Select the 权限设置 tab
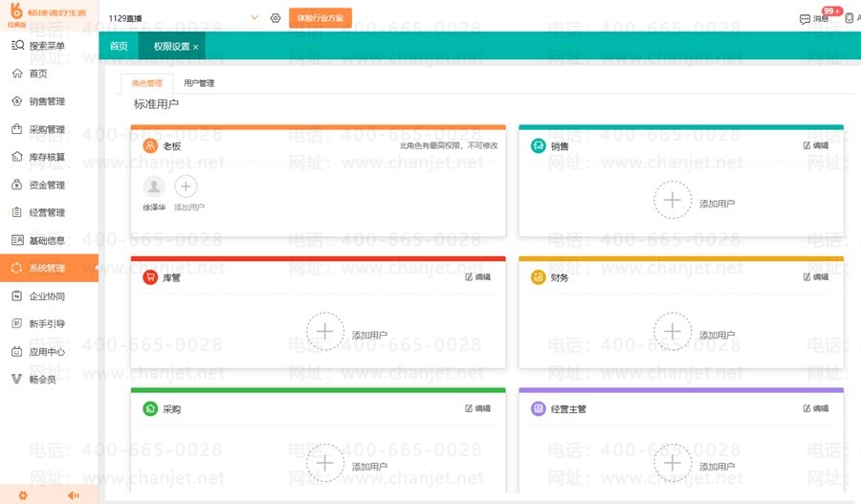Screen dimensions: 861x504 click(x=171, y=47)
